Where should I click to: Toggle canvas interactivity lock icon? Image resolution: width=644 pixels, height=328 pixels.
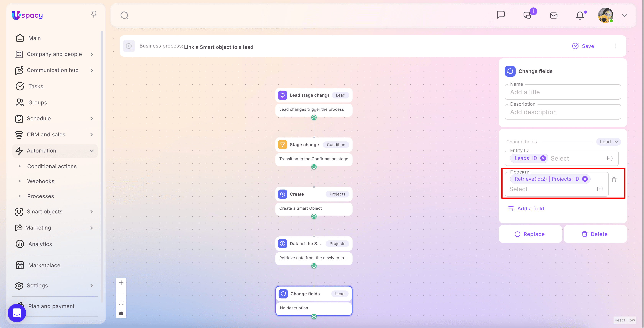tap(121, 313)
